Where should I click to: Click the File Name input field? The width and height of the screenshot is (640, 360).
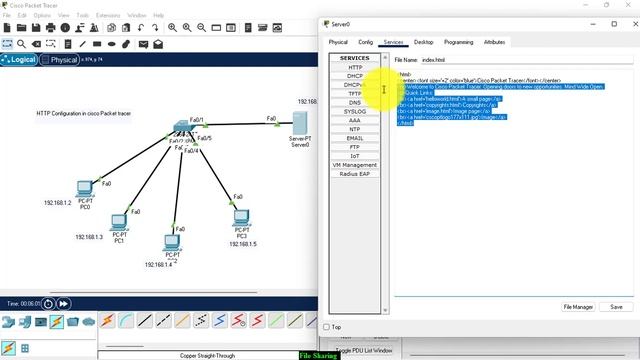point(527,60)
